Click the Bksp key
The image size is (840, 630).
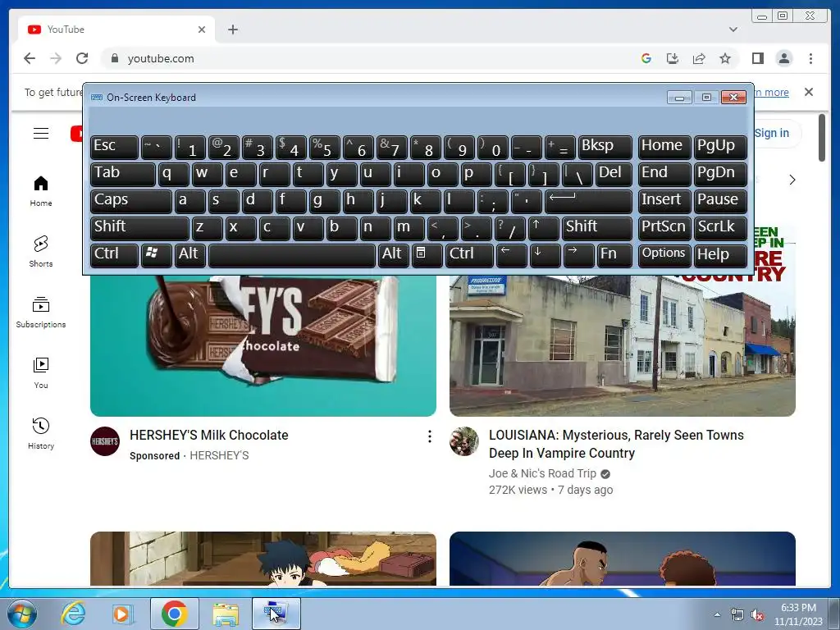tap(605, 148)
